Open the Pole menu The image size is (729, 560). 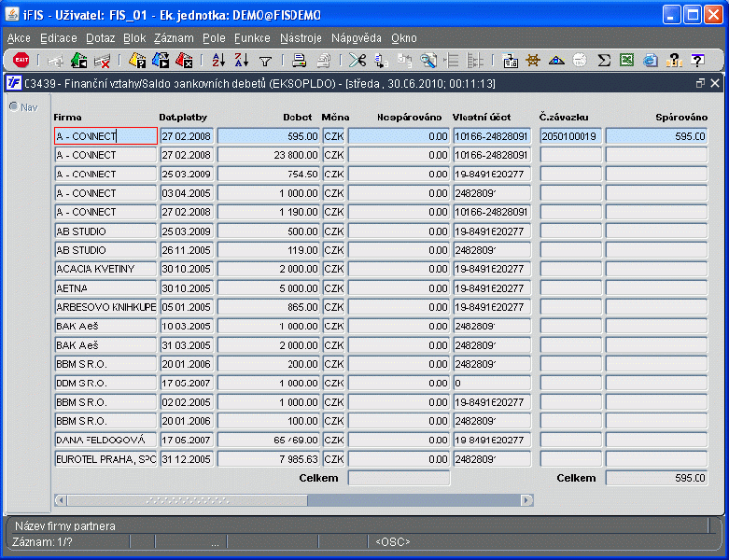214,38
